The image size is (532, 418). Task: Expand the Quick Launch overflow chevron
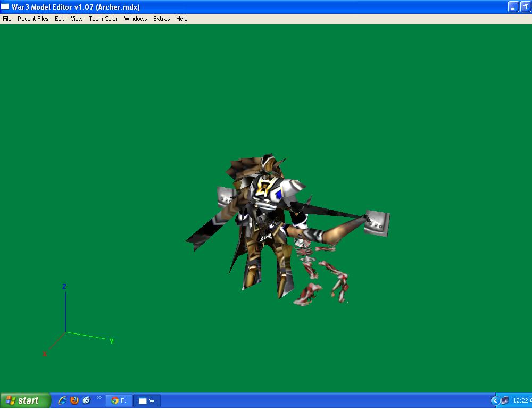(x=99, y=398)
